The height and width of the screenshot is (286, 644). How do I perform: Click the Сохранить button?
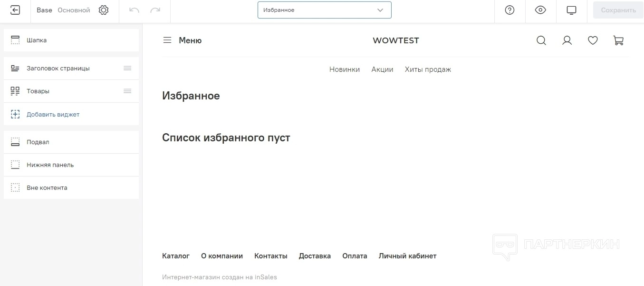[x=618, y=10]
